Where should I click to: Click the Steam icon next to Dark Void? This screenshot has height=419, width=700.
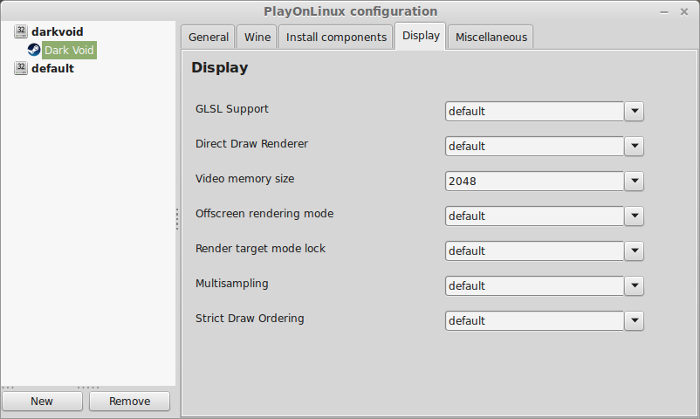[34, 50]
